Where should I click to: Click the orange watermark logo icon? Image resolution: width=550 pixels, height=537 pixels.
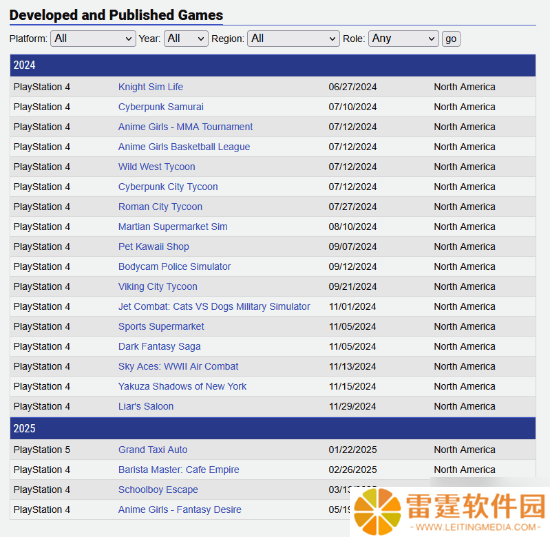(x=377, y=511)
